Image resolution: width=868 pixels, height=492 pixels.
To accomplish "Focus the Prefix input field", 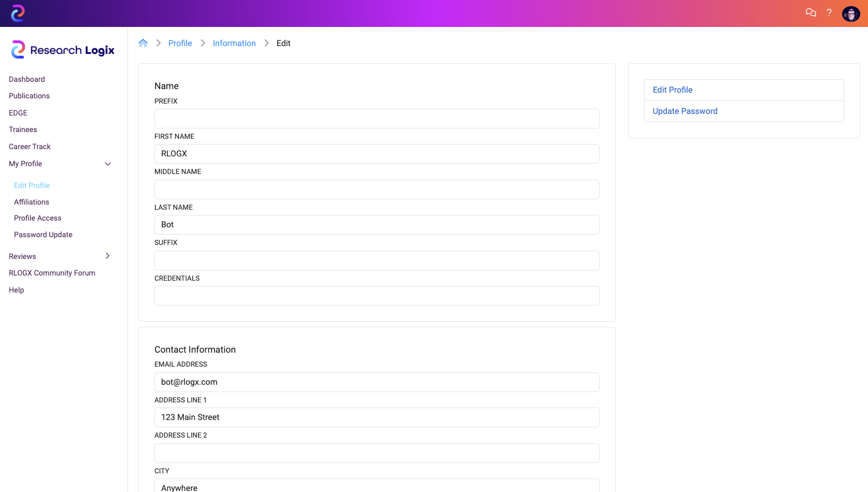I will tap(377, 119).
